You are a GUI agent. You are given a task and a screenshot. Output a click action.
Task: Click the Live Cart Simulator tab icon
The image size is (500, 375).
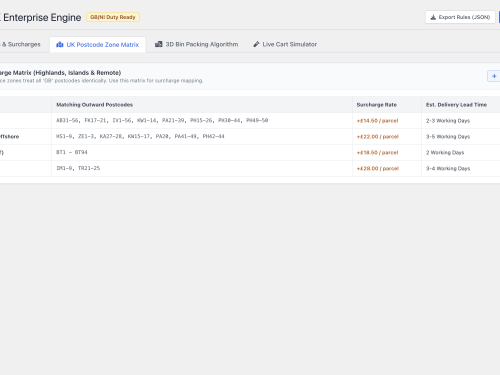pyautogui.click(x=256, y=44)
